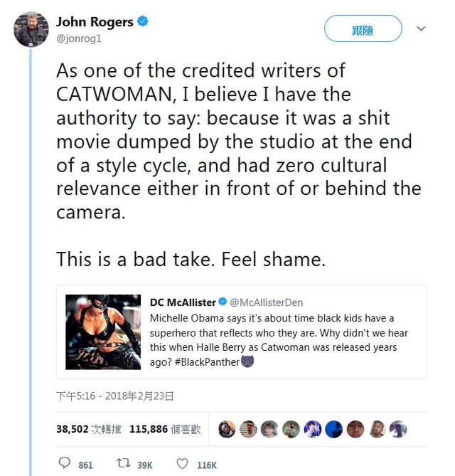View the 115,886 likes list
This screenshot has width=455, height=476.
coord(166,429)
